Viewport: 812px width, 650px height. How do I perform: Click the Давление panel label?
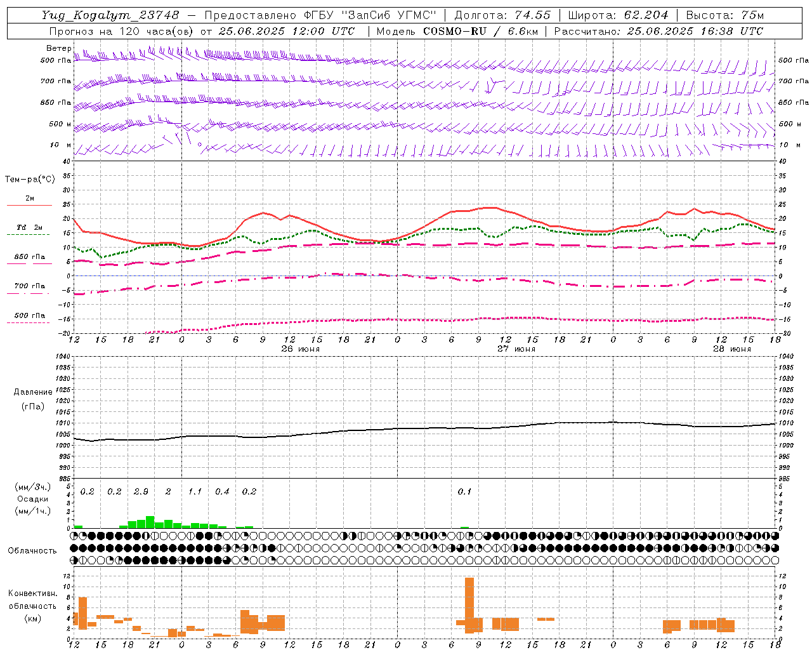(x=33, y=392)
